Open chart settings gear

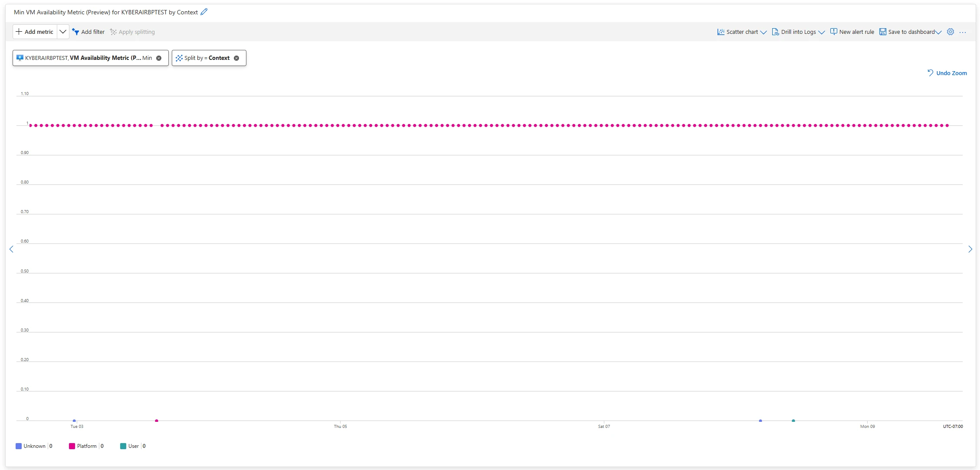click(951, 32)
